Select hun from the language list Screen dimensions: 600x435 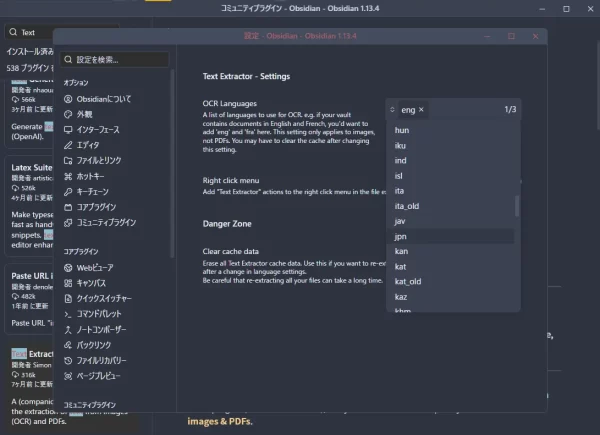click(450, 130)
